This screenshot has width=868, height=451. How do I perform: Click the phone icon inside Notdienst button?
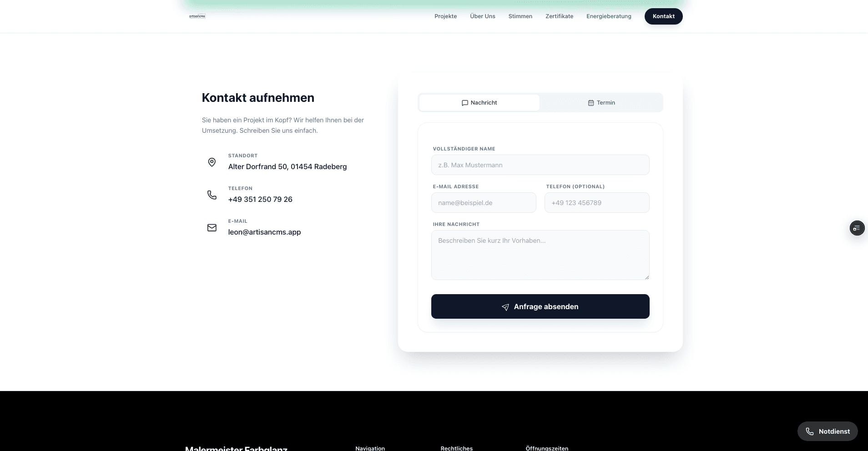click(811, 431)
